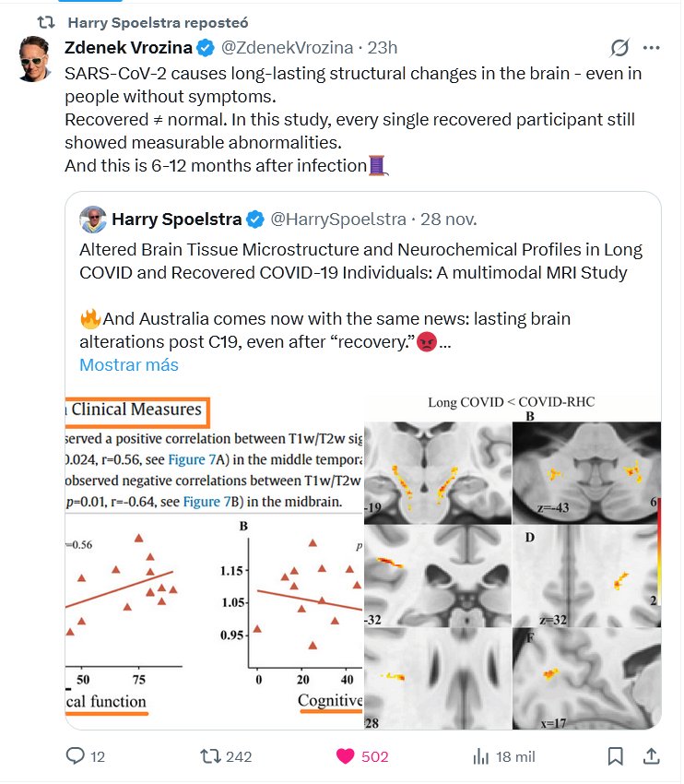Open the scatter plot chart image

tap(215, 563)
